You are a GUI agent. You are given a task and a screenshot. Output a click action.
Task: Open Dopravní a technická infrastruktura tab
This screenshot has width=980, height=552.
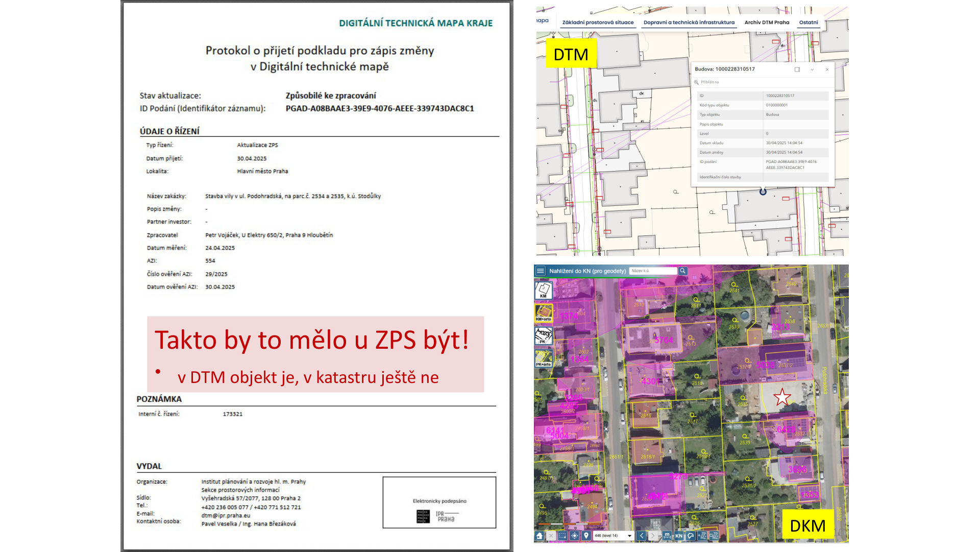689,22
